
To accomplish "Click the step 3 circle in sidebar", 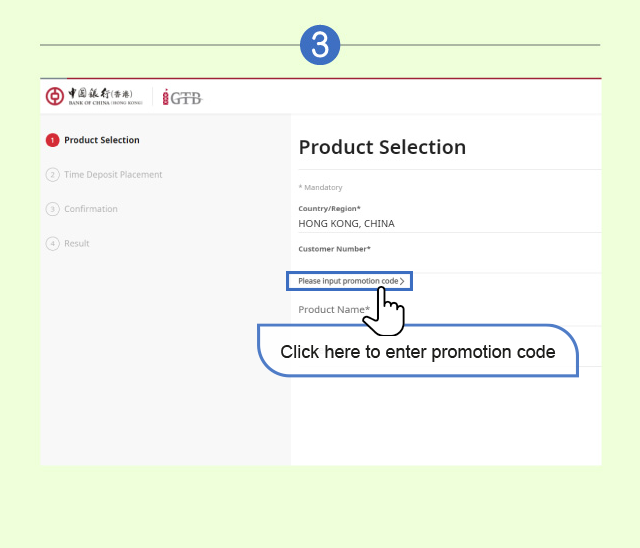I will click(x=53, y=209).
